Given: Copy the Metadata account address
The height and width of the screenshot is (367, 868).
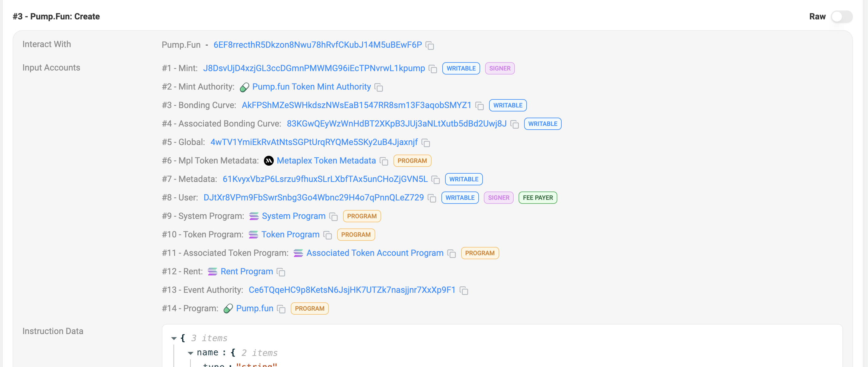Looking at the screenshot, I should tap(435, 179).
